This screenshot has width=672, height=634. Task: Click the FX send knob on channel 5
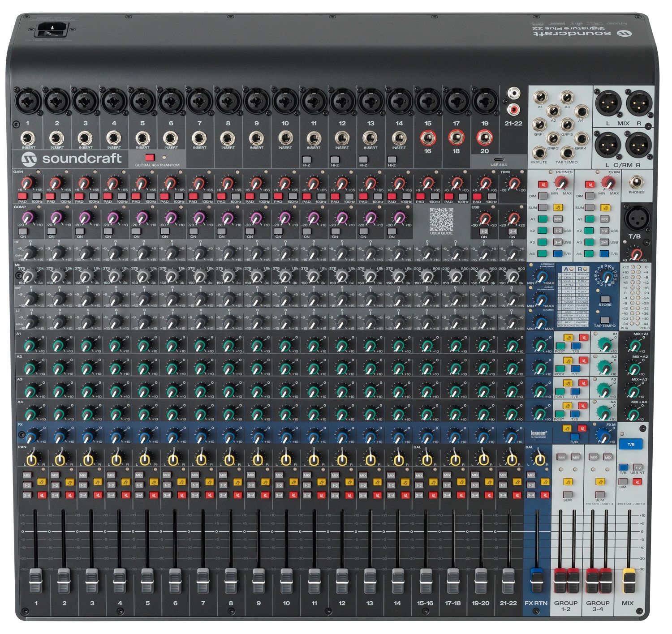tap(146, 435)
